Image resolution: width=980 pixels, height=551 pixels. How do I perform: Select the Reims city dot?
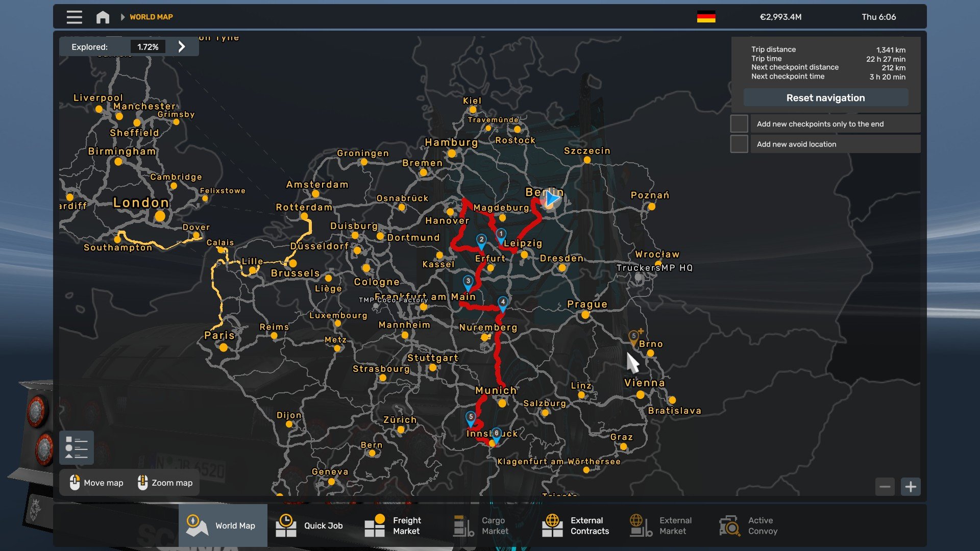pos(274,336)
